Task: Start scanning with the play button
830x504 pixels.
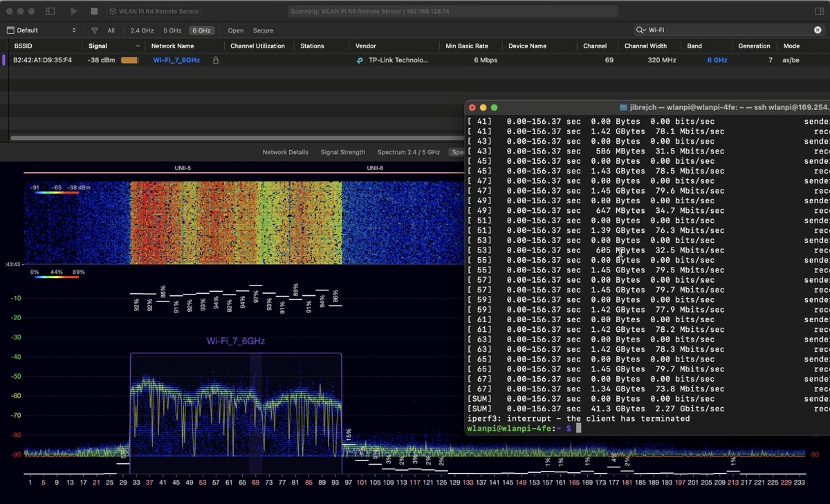Action: tap(74, 11)
